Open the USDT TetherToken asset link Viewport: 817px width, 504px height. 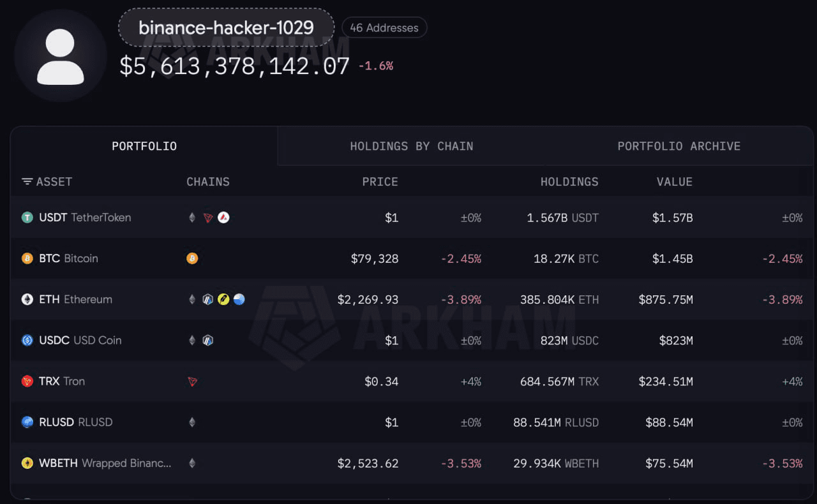(x=85, y=218)
